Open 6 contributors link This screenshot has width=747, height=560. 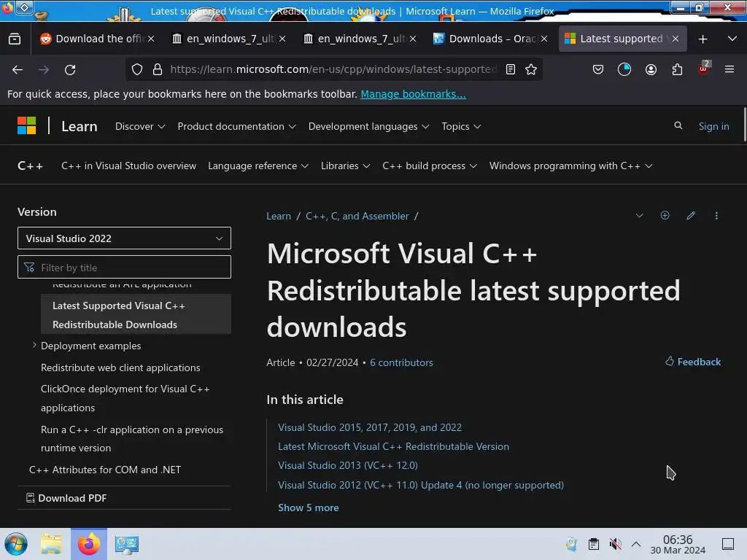(402, 362)
